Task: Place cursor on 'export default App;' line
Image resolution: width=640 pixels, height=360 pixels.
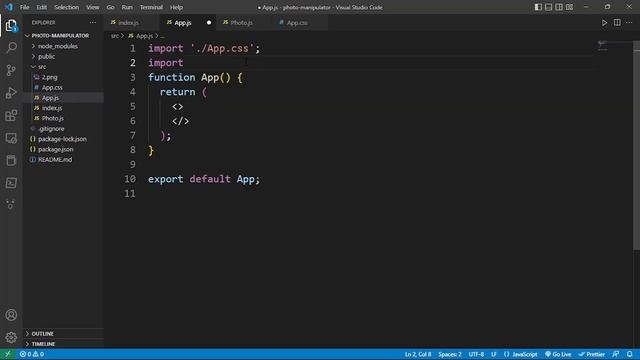Action: pos(204,179)
